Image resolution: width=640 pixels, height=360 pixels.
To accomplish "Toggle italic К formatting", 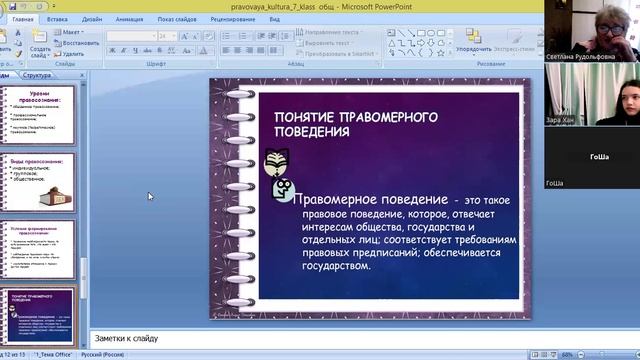I will (x=124, y=51).
